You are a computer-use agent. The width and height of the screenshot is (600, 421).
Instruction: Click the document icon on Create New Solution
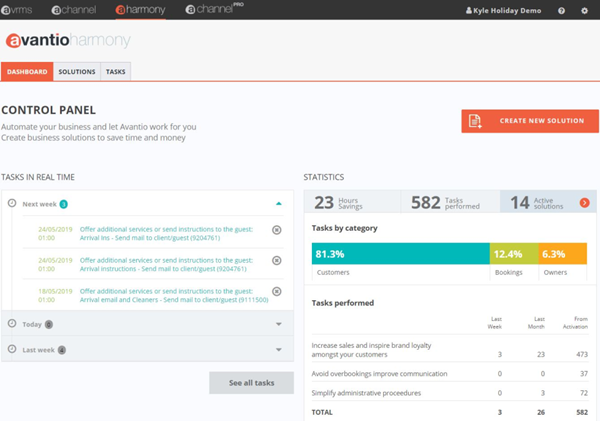point(475,121)
